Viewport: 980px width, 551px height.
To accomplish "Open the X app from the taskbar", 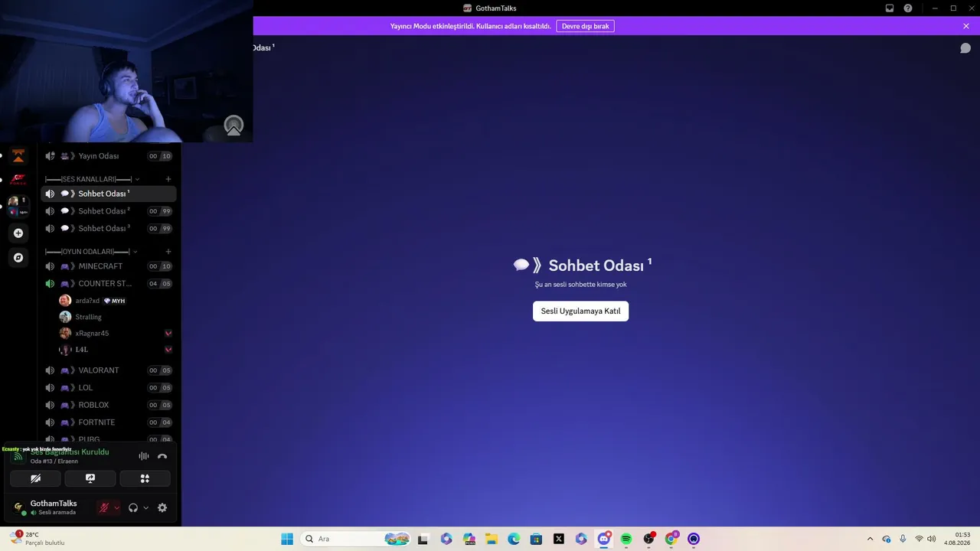I will click(559, 539).
